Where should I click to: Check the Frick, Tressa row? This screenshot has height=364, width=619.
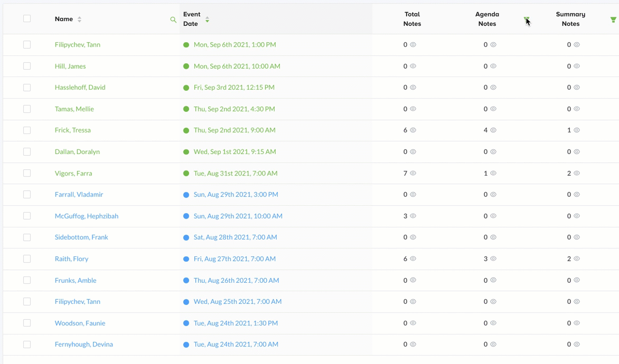click(x=27, y=130)
